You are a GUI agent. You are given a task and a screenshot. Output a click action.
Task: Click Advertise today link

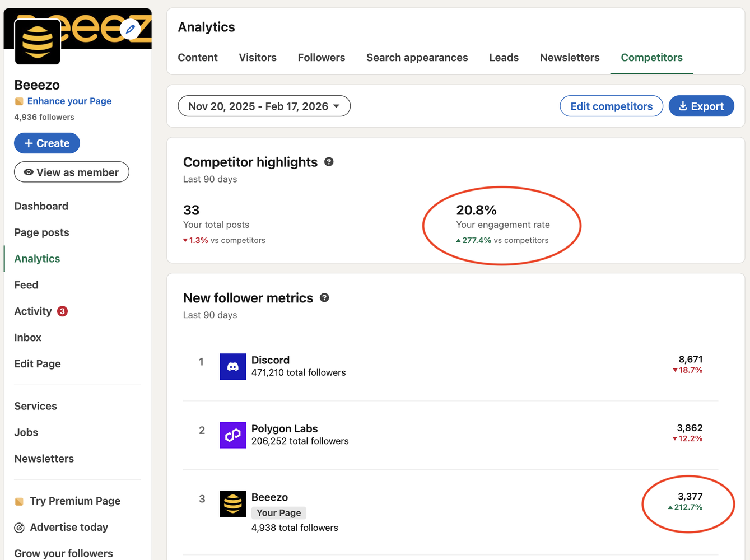[x=69, y=528]
